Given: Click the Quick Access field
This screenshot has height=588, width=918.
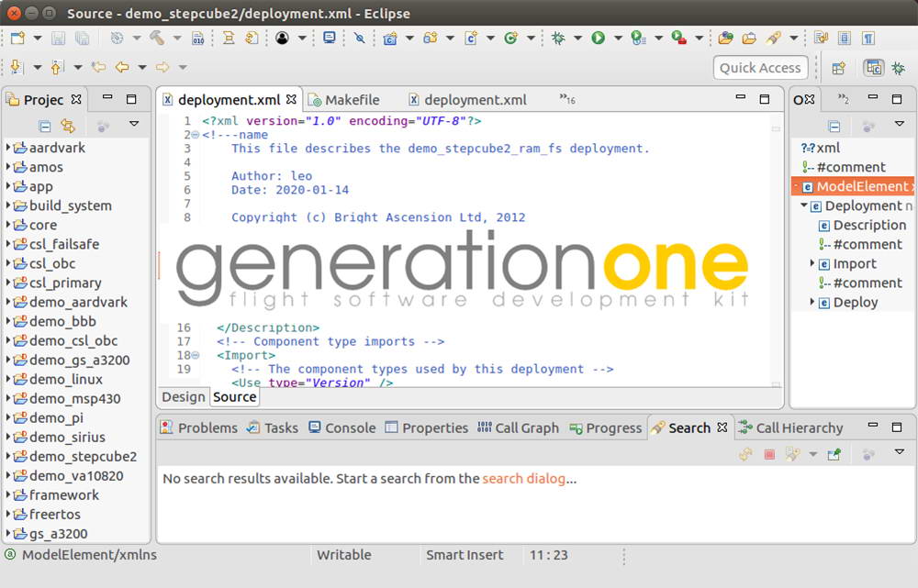Looking at the screenshot, I should [760, 68].
